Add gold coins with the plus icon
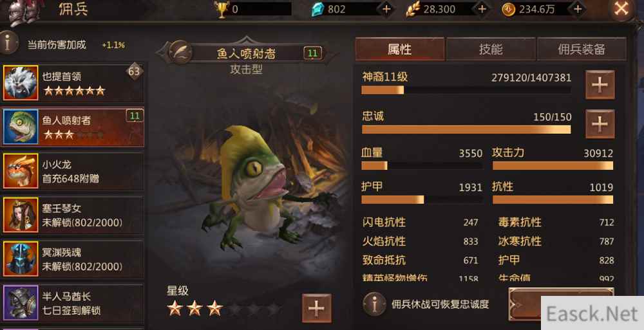This screenshot has height=330, width=644. pyautogui.click(x=578, y=9)
